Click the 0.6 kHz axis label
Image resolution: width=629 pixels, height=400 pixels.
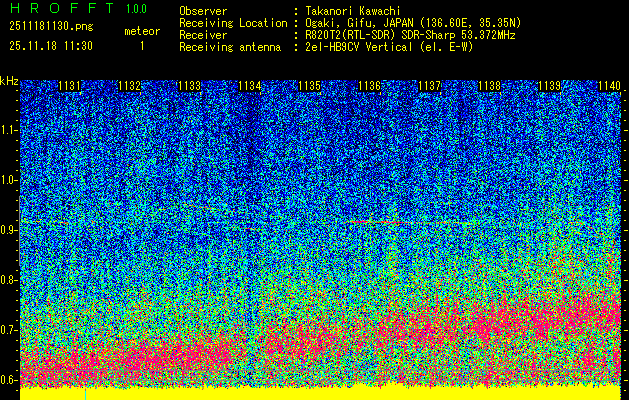click(8, 380)
